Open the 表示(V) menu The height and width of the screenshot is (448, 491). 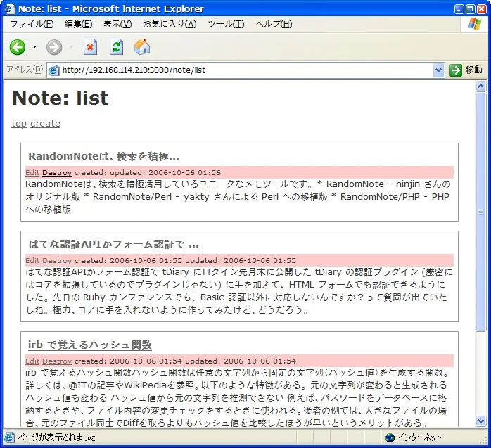click(x=117, y=24)
